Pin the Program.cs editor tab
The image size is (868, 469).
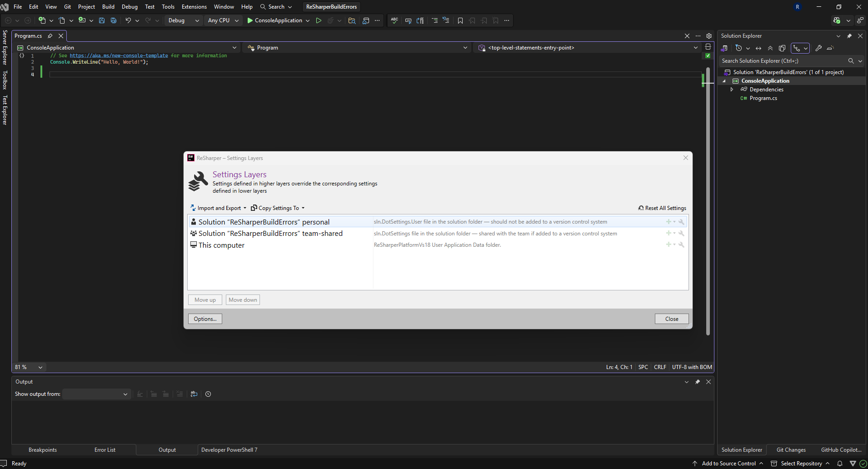pyautogui.click(x=50, y=36)
